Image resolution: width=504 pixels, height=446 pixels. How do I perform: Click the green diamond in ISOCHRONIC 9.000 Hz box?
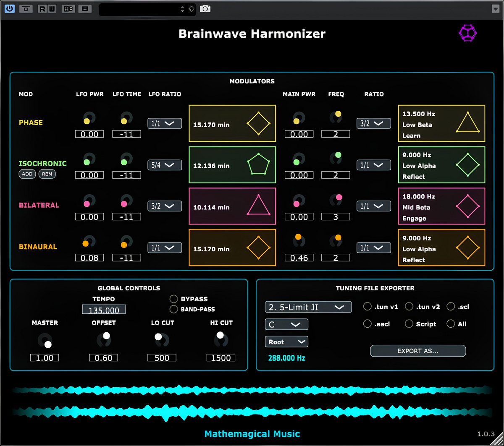coord(467,165)
